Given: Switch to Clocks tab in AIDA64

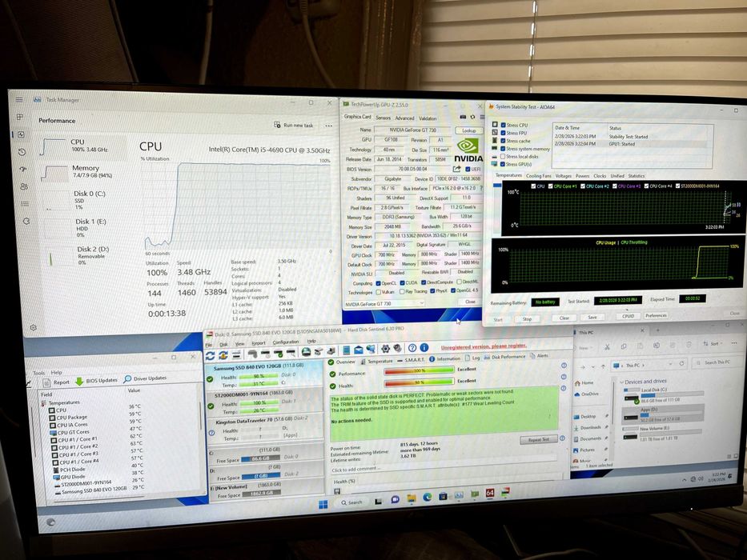Looking at the screenshot, I should click(600, 176).
